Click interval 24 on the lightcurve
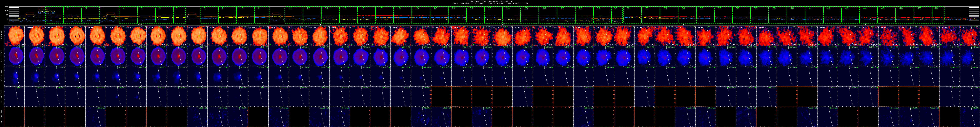This screenshot has width=980, height=127. point(512,15)
